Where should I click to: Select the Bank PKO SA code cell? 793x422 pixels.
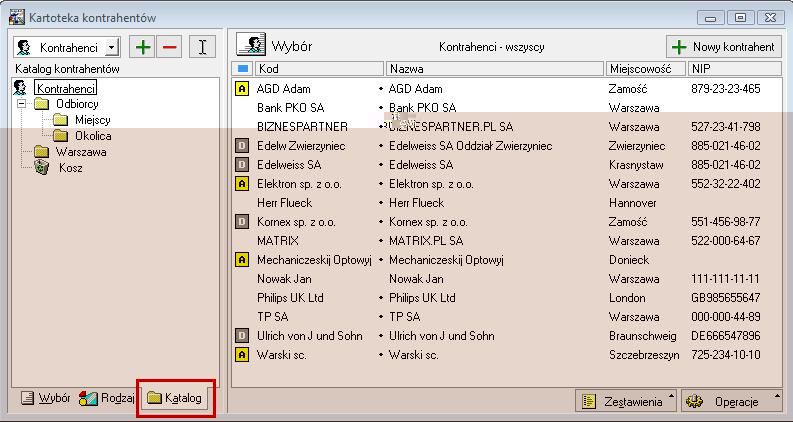(290, 108)
